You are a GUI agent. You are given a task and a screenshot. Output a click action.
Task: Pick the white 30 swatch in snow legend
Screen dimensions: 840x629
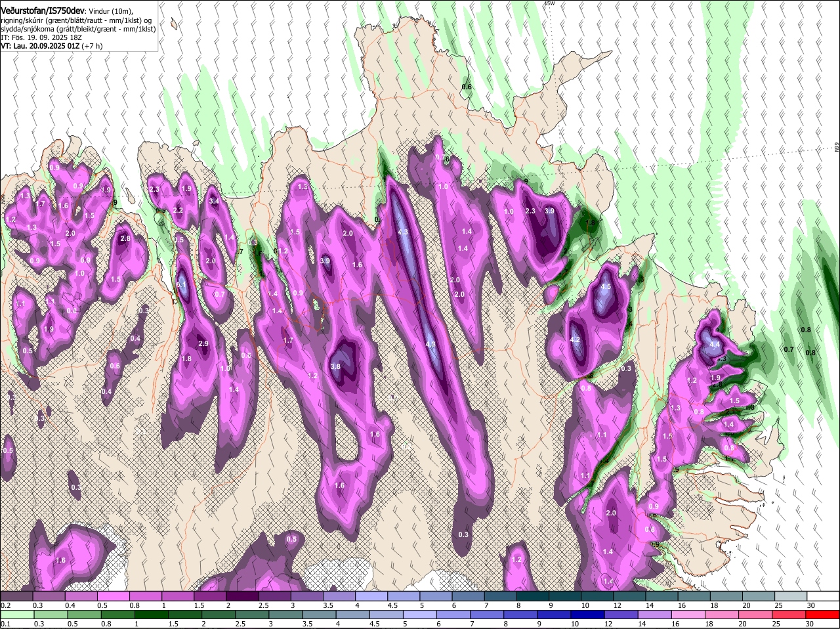[823, 596]
